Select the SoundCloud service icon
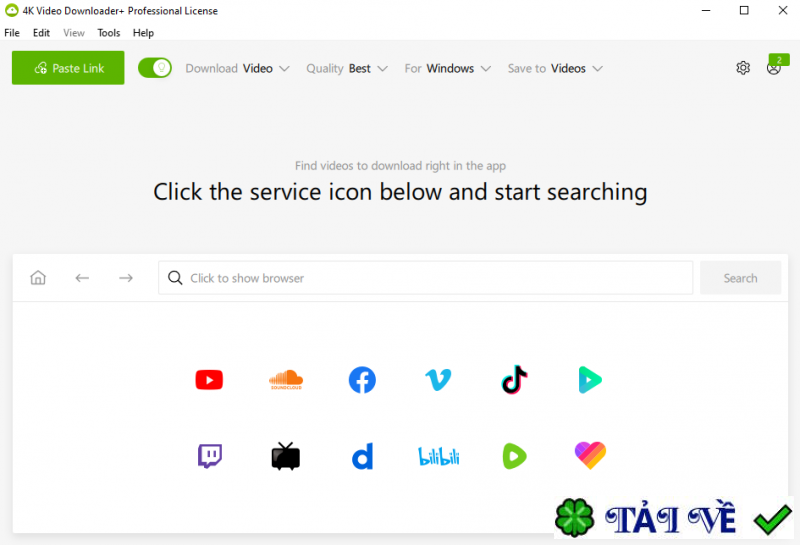The width and height of the screenshot is (800, 545). pos(286,380)
